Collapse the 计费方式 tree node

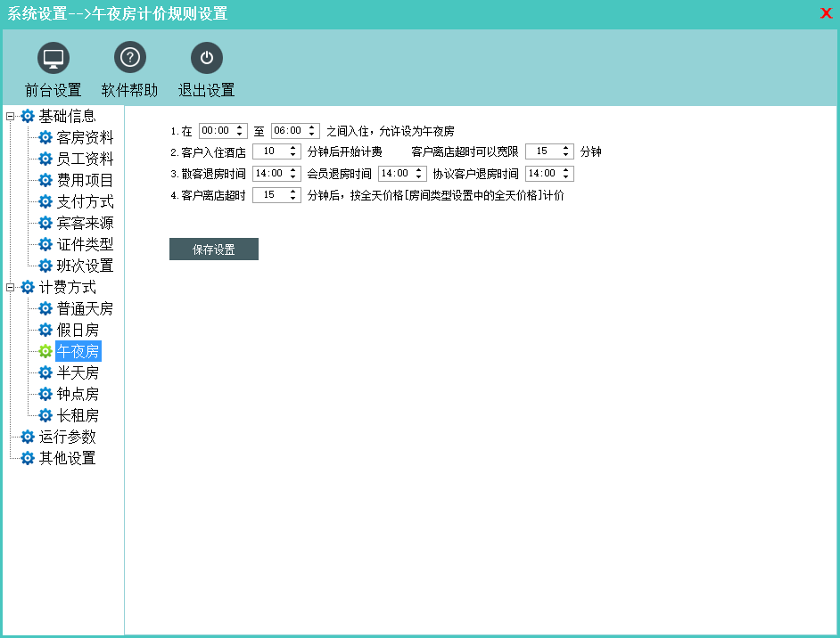pos(11,287)
